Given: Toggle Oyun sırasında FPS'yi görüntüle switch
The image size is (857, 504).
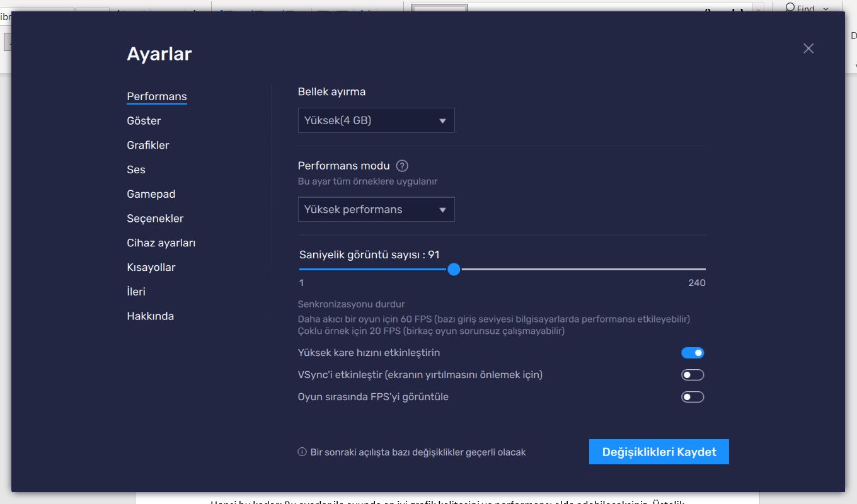Looking at the screenshot, I should coord(693,397).
